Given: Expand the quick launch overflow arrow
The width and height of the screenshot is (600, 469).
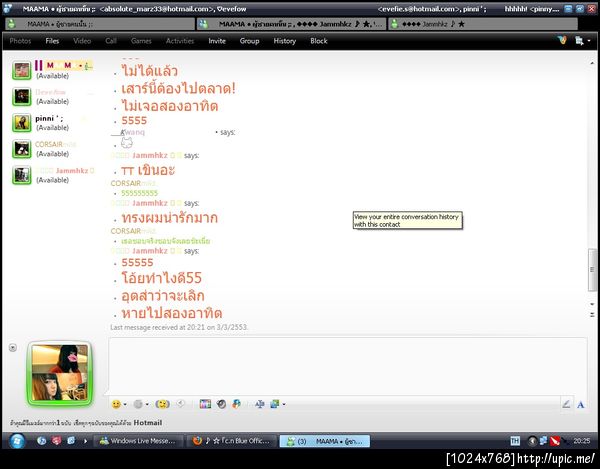Looking at the screenshot, I should point(85,441).
